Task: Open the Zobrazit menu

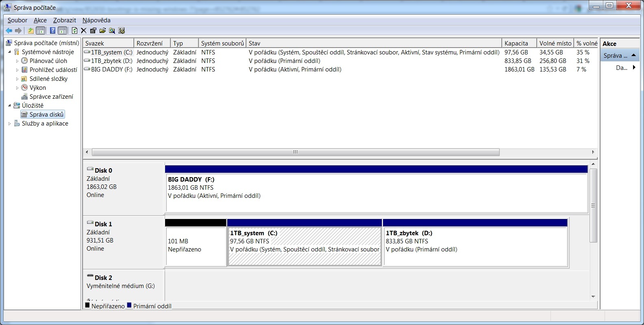Action: pos(65,20)
